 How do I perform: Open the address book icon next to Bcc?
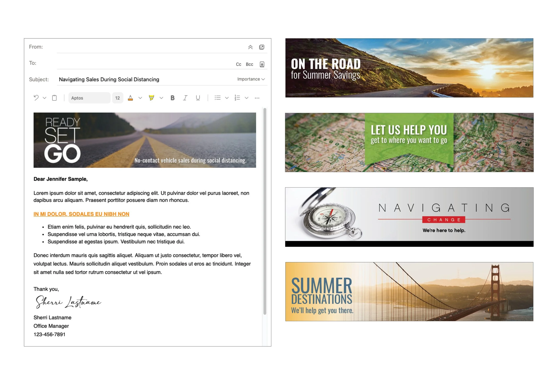coord(262,64)
